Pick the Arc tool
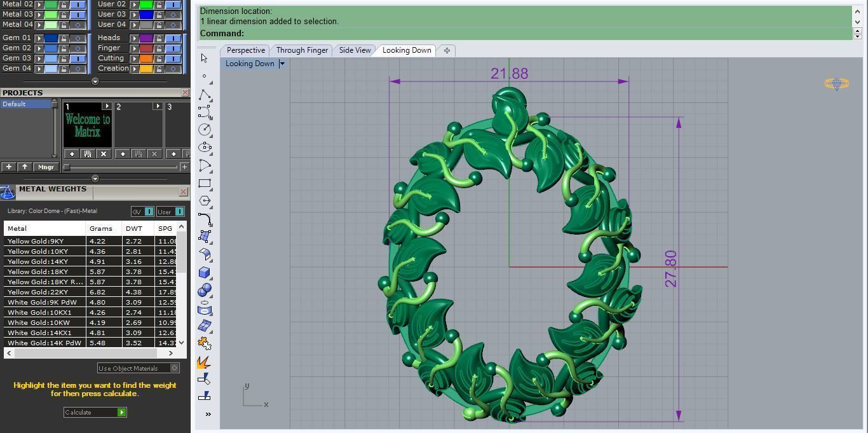 tap(205, 166)
